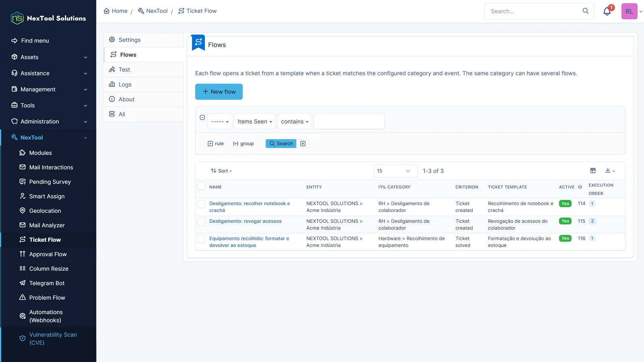Open the Items Seen field dropdown
Viewport: 644px width, 362px height.
click(255, 121)
